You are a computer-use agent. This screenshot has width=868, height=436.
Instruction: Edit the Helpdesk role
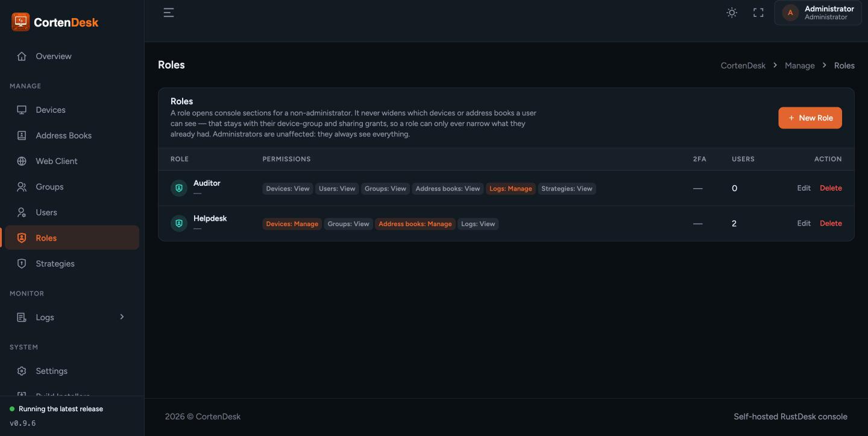coord(804,223)
